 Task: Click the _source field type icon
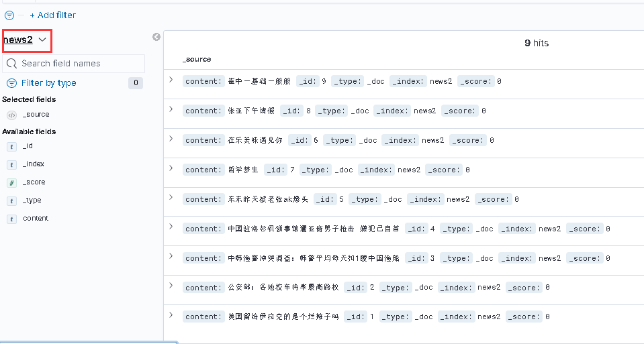(x=11, y=115)
